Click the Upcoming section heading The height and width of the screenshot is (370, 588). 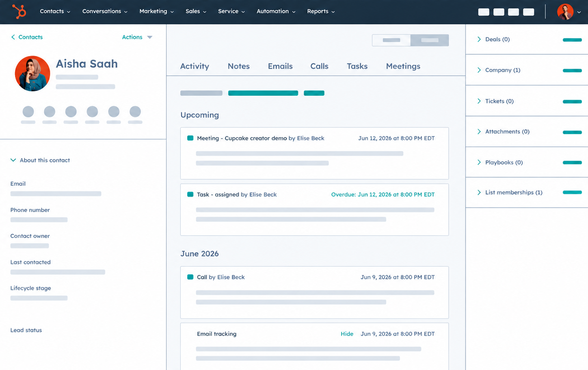(200, 115)
